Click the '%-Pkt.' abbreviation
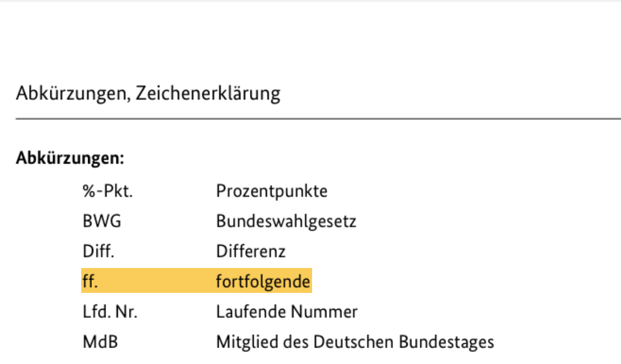Image resolution: width=621 pixels, height=364 pixels. [x=108, y=191]
